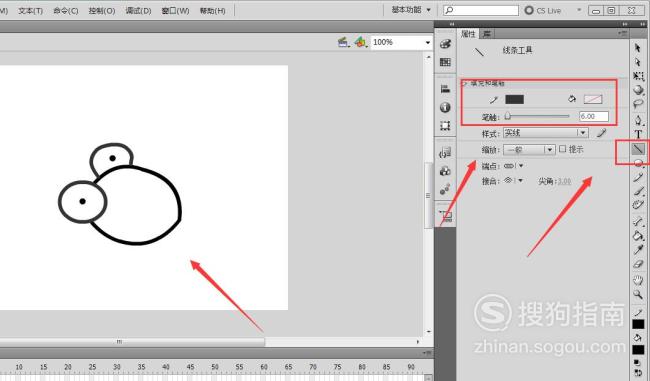650x381 pixels.
Task: Select the Hand tool
Action: 638,279
